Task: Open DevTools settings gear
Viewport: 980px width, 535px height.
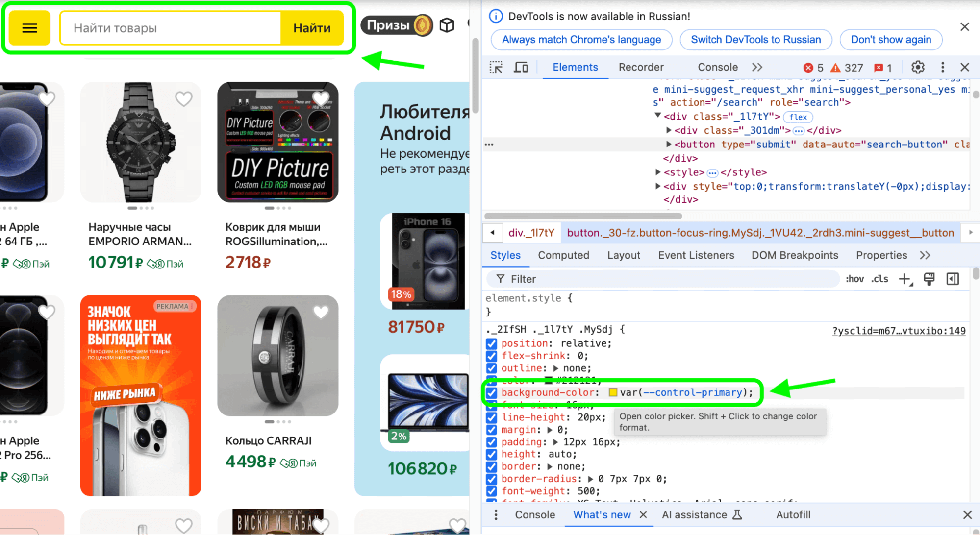Action: [x=918, y=67]
